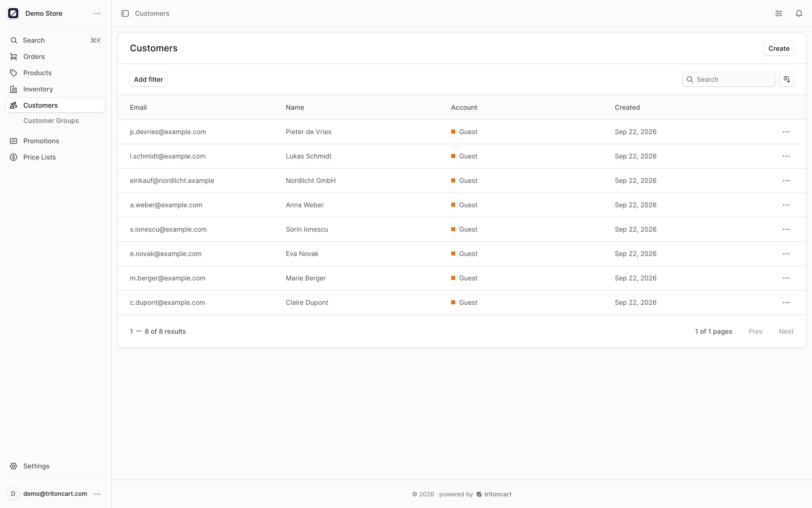This screenshot has width=812, height=508.
Task: Open m.berger@example.com customer row
Action: 462,278
